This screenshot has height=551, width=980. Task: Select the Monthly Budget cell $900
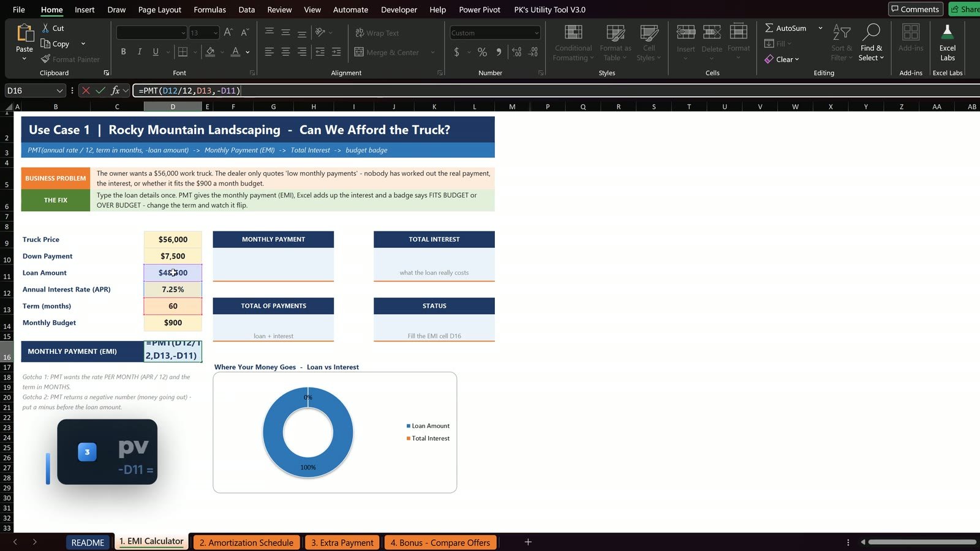173,323
